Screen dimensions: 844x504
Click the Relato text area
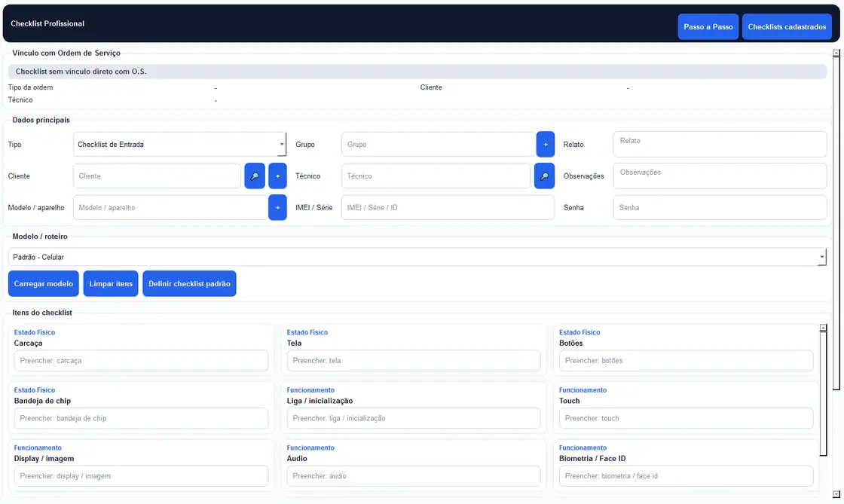(x=720, y=144)
